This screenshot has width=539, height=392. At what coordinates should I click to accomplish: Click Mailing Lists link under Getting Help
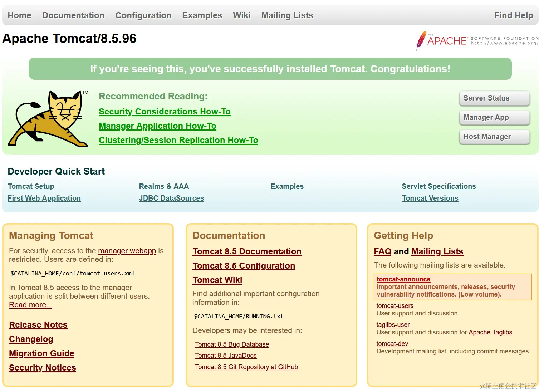(x=437, y=251)
